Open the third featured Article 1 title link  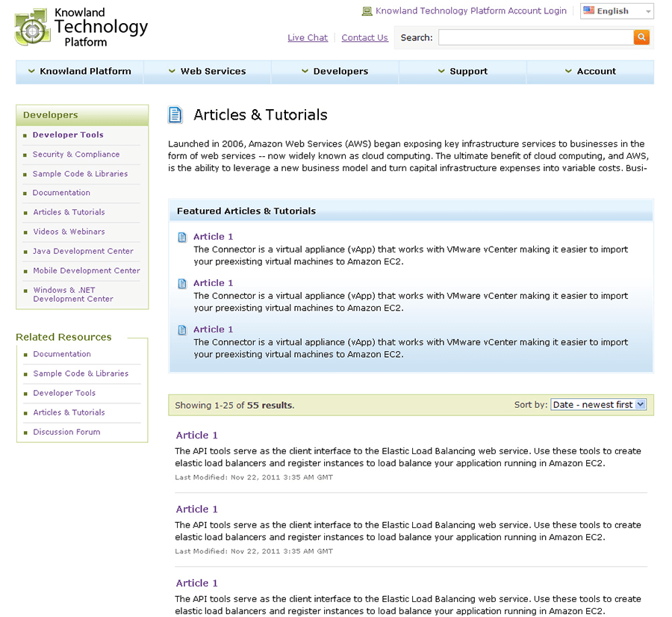(214, 329)
